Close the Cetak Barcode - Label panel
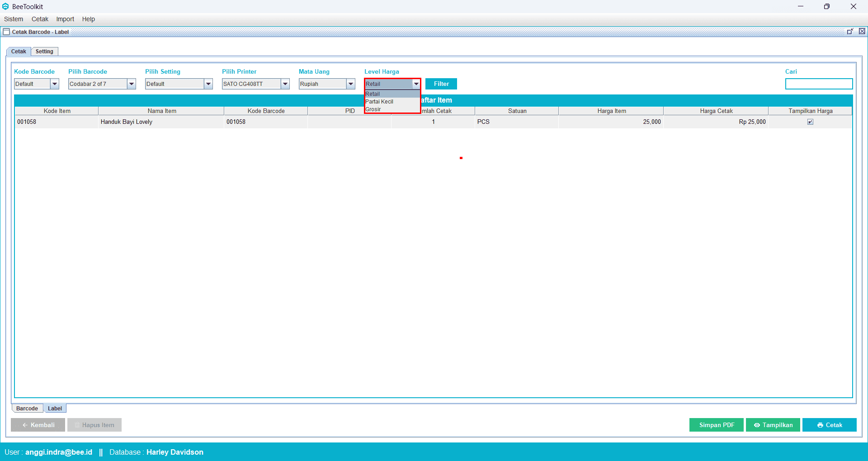Image resolution: width=868 pixels, height=461 pixels. 862,31
